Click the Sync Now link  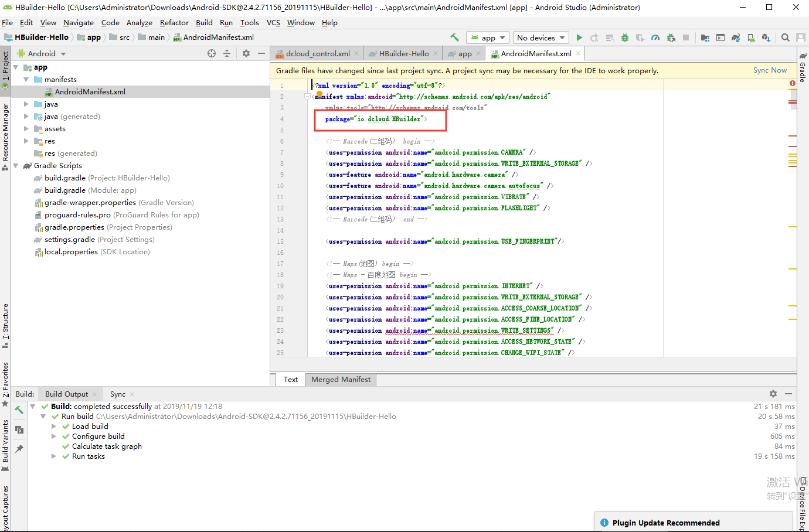pos(770,70)
